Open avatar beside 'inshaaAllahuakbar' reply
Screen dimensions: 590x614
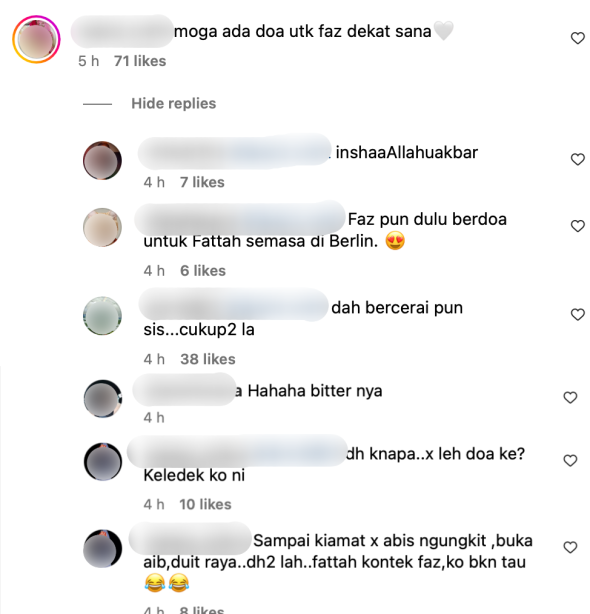point(102,161)
